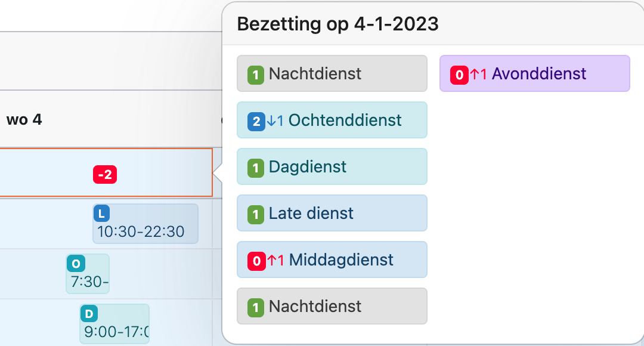Open the 9:00-17:00 day shift block

(x=114, y=324)
